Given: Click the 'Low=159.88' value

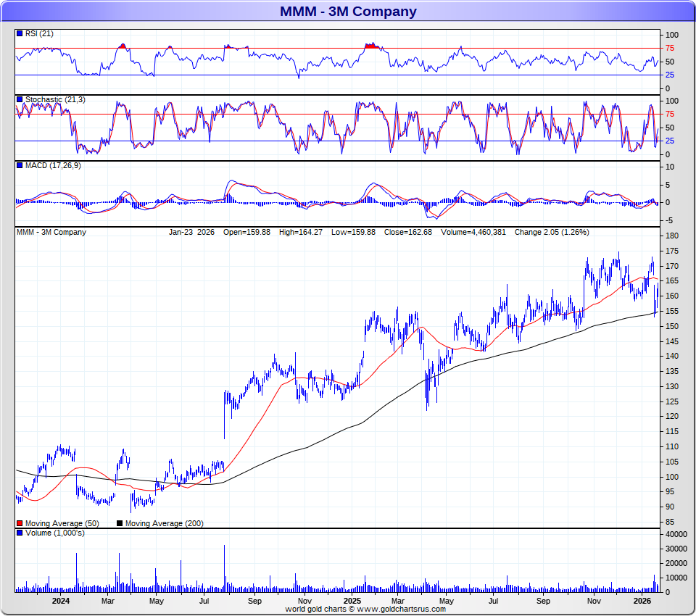Looking at the screenshot, I should (353, 232).
